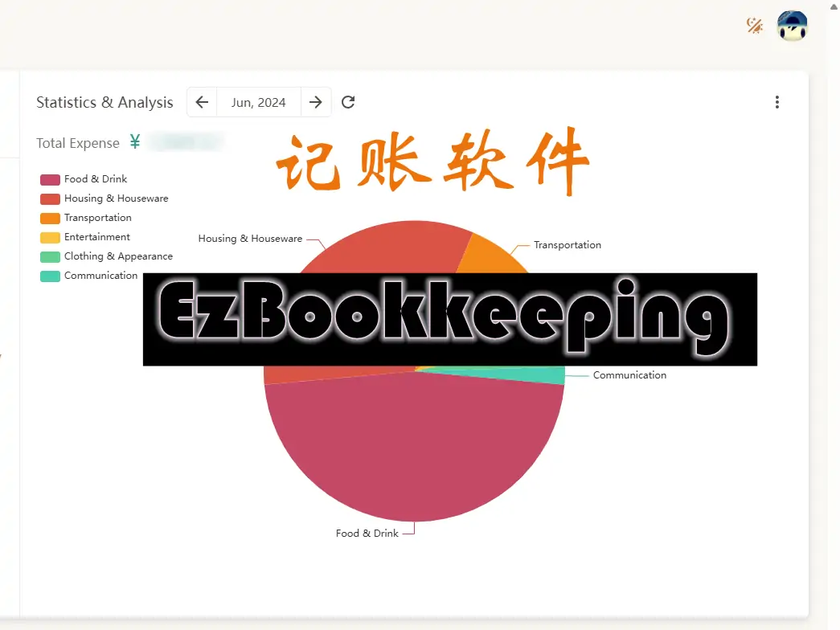The image size is (840, 630).
Task: Click the Entertainment legend text
Action: tap(97, 237)
